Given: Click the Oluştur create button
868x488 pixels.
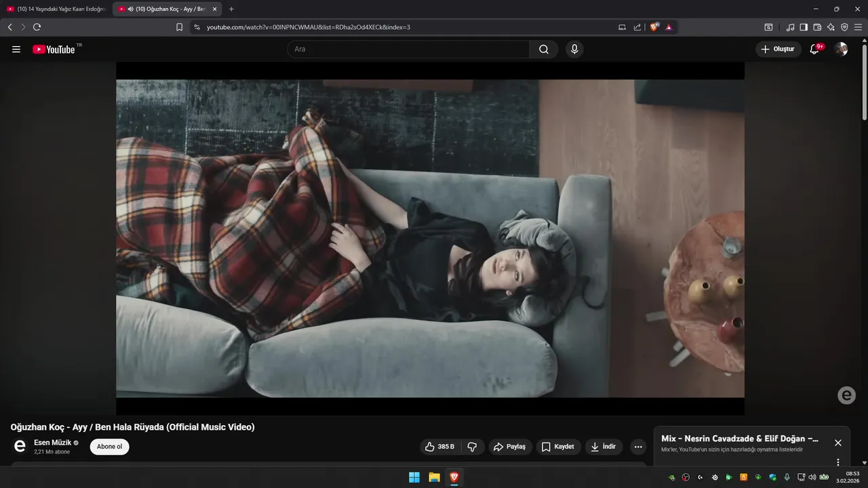Looking at the screenshot, I should [778, 49].
